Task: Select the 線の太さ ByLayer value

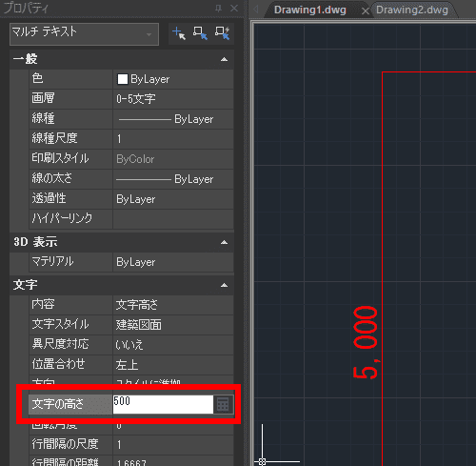Action: coord(173,179)
